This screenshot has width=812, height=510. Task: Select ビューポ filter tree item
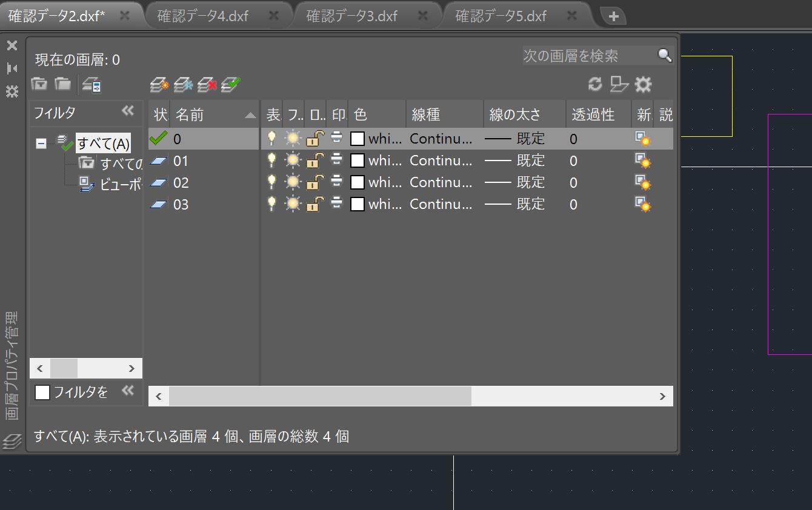click(x=111, y=185)
